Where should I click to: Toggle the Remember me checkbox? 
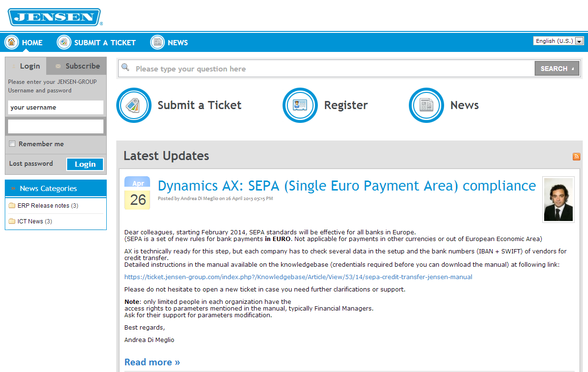(x=12, y=144)
